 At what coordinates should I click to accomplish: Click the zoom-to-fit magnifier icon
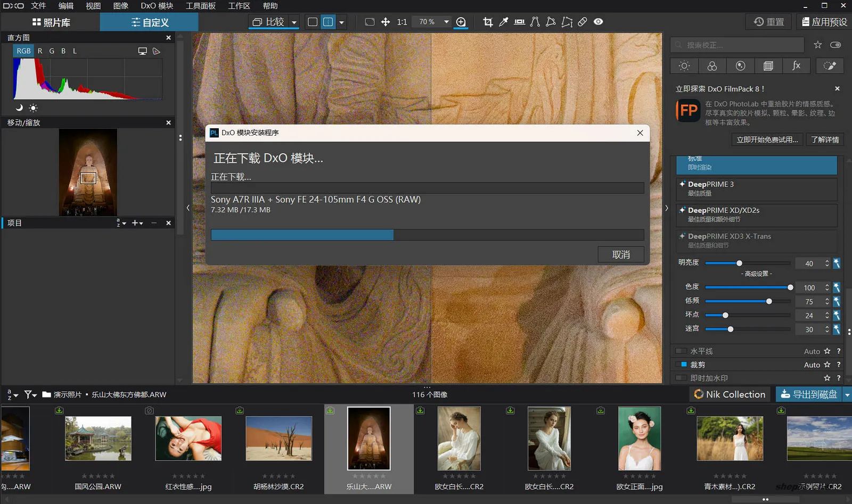coord(461,22)
